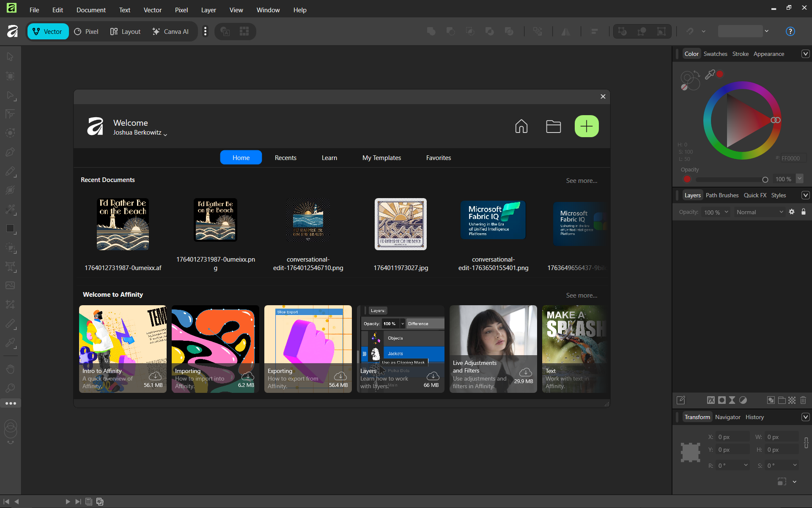Click the Color panel Opacity slider handle
The image size is (812, 508).
pyautogui.click(x=765, y=179)
